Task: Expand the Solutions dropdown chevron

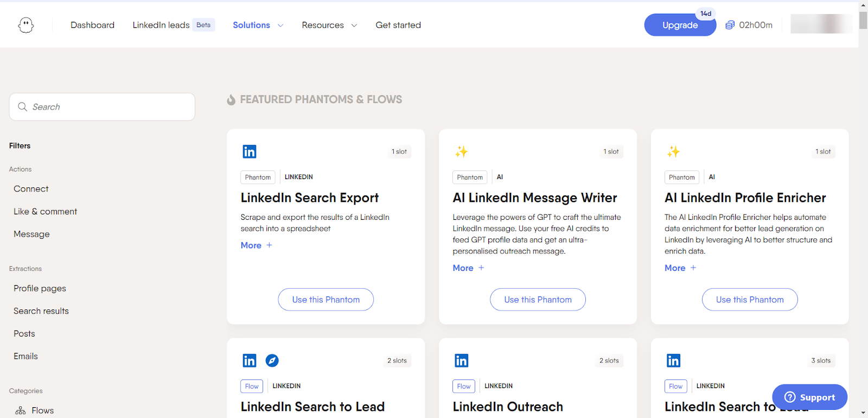Action: [x=280, y=26]
